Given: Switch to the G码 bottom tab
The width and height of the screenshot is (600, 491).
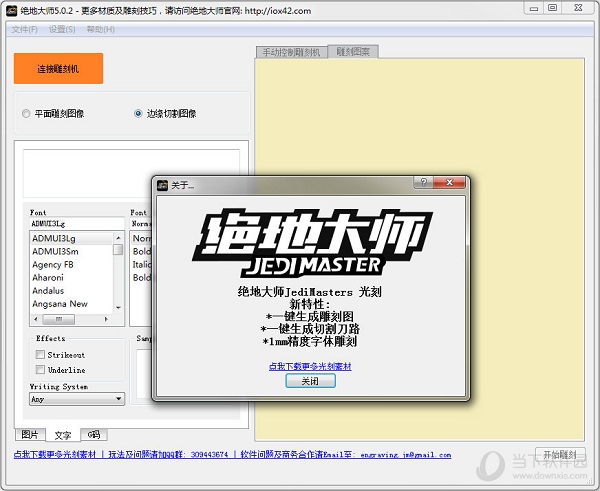Looking at the screenshot, I should tap(94, 434).
